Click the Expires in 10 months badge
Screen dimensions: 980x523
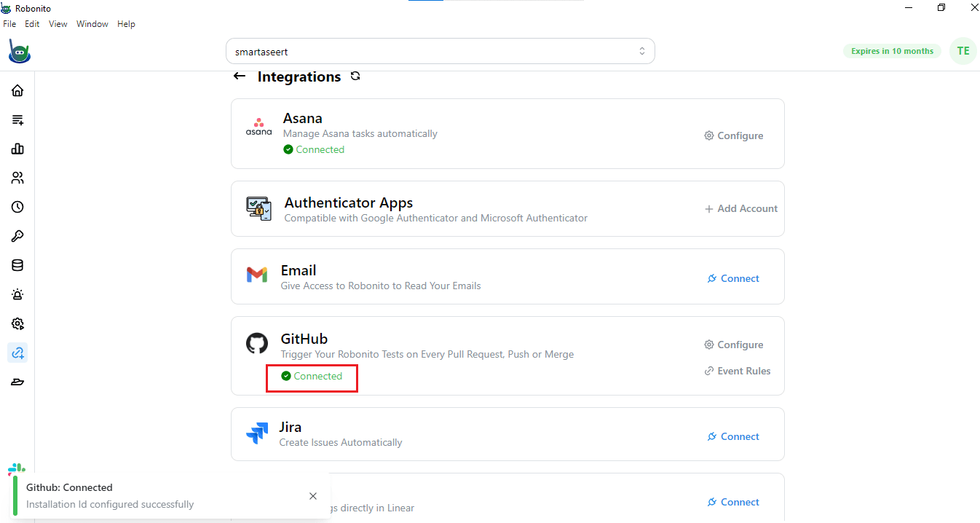pyautogui.click(x=892, y=51)
